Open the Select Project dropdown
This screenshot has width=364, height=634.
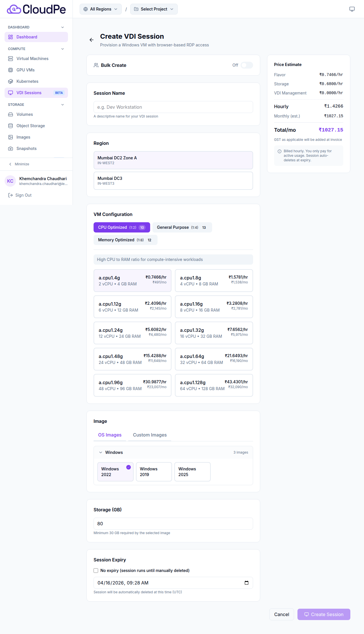coord(154,9)
